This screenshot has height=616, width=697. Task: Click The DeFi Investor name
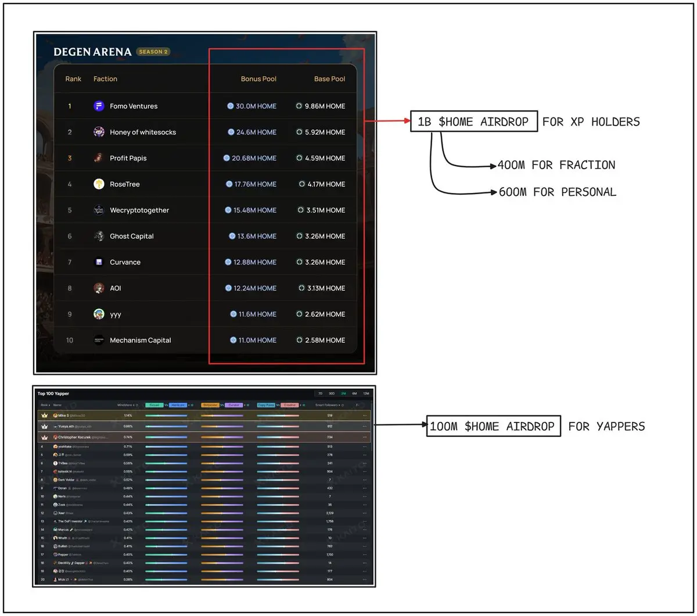pyautogui.click(x=70, y=521)
